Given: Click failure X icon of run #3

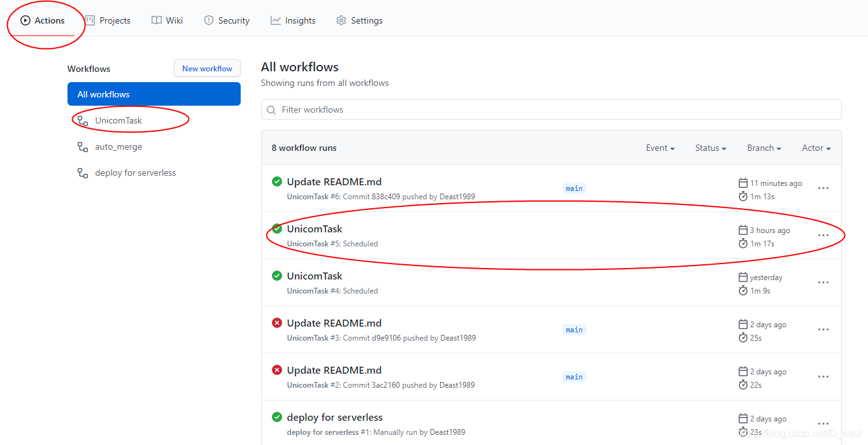Looking at the screenshot, I should point(277,323).
